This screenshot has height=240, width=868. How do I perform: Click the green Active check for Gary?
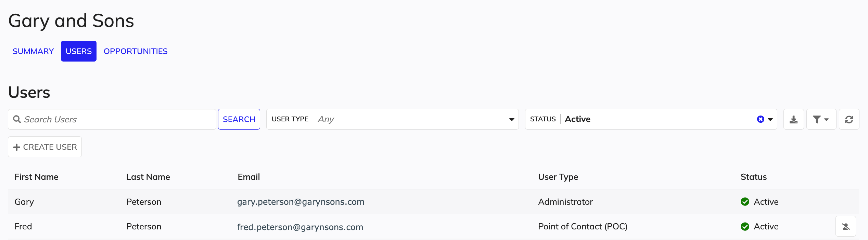coord(745,202)
